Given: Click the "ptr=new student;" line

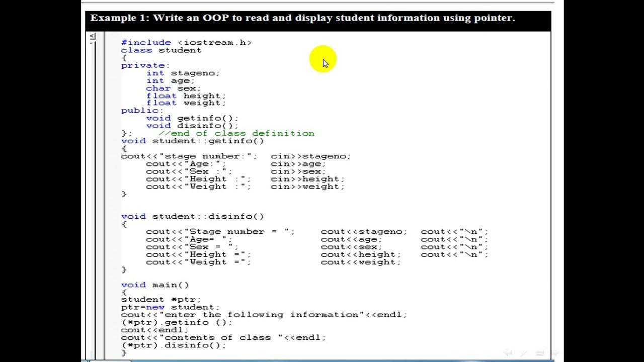Looking at the screenshot, I should pyautogui.click(x=170, y=307).
